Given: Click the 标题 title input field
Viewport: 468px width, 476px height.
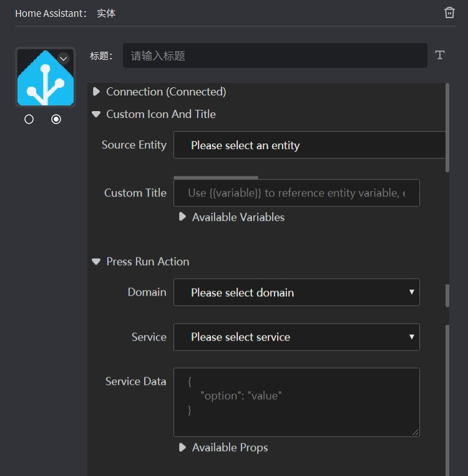Looking at the screenshot, I should pos(275,56).
